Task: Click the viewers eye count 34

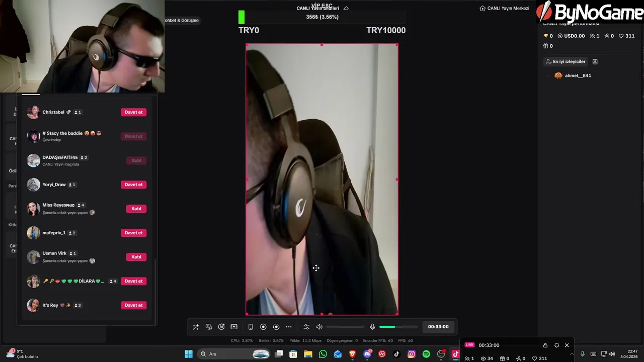Action: (x=487, y=358)
